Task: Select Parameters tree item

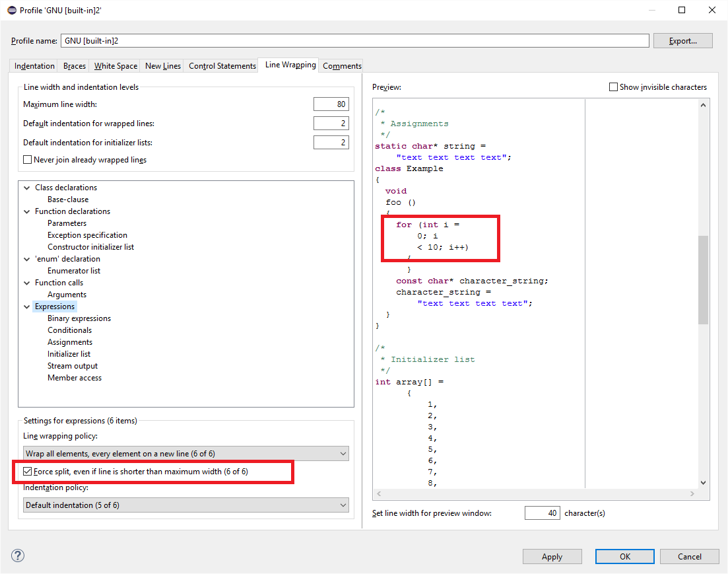Action: (x=67, y=223)
